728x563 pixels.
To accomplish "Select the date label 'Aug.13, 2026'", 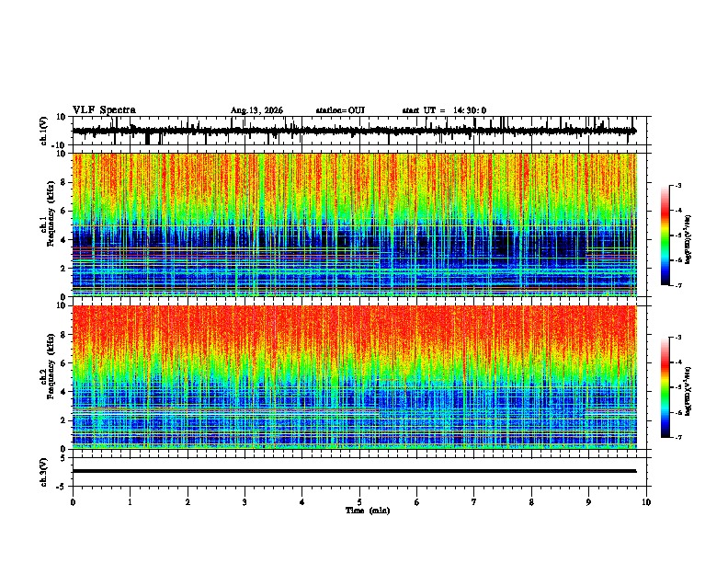I will pos(256,110).
